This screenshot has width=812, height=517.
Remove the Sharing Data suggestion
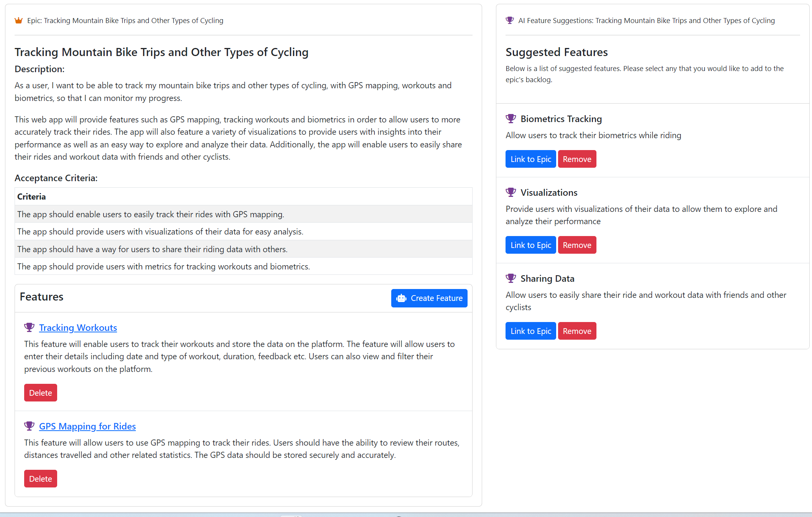[577, 330]
